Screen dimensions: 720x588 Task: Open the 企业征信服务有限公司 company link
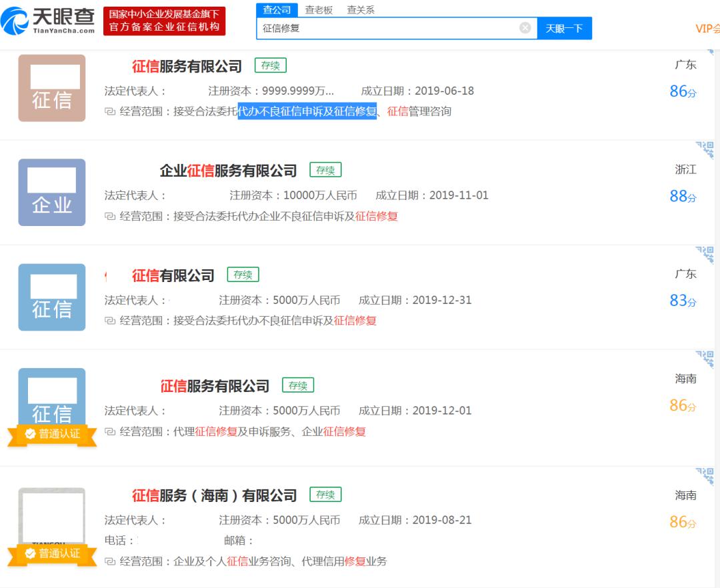[228, 171]
